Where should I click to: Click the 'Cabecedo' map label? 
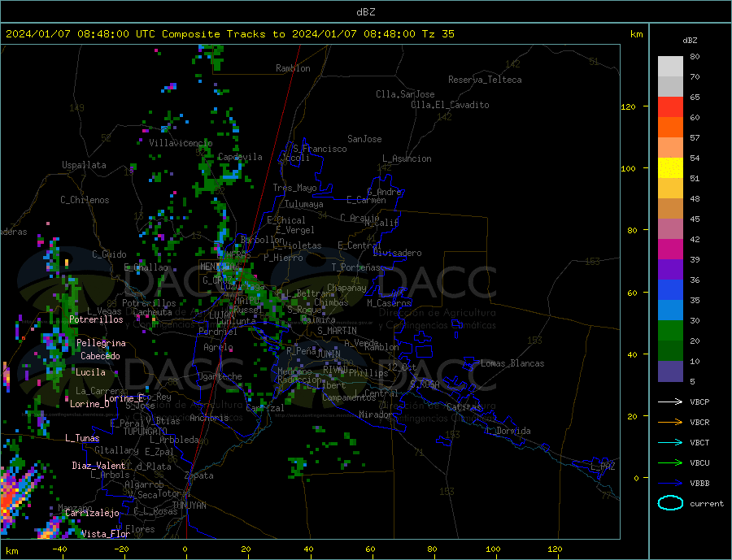pos(100,356)
